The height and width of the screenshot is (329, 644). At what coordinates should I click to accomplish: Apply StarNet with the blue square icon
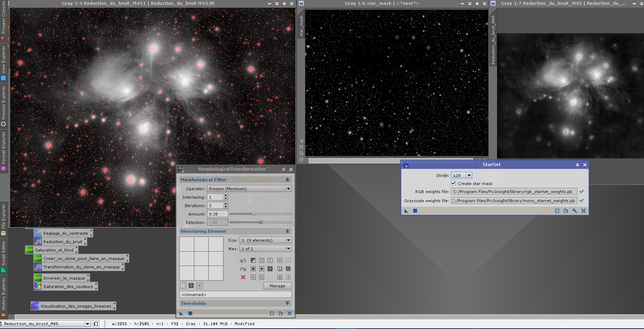click(x=415, y=211)
